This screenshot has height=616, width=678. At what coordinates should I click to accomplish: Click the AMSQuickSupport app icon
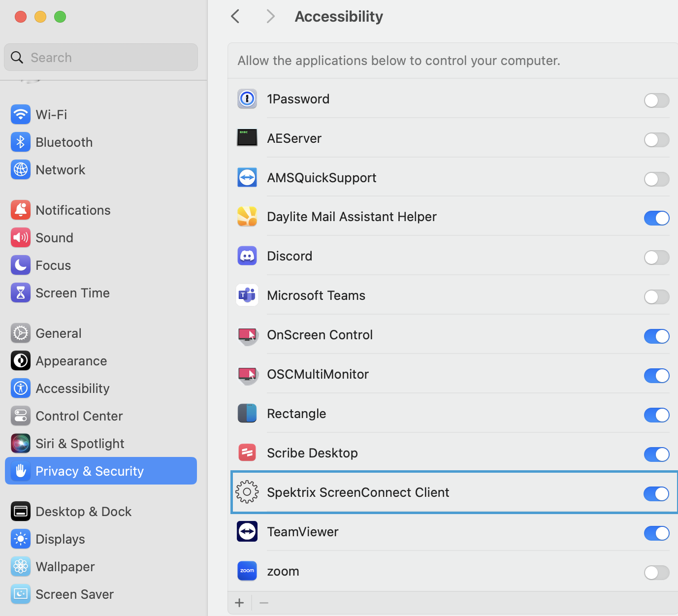247,177
